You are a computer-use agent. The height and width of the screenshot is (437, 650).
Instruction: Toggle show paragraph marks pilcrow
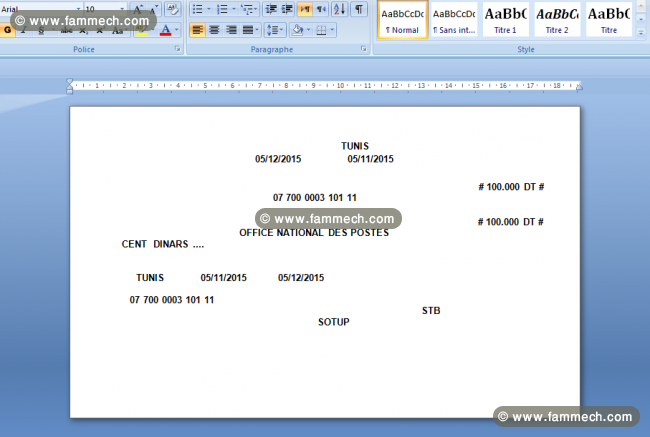coord(359,9)
